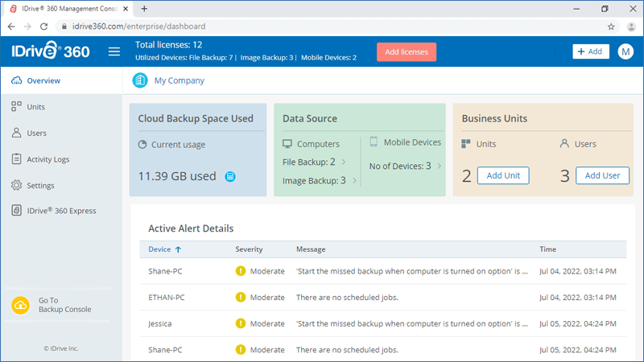Click the Add Unit button
The width and height of the screenshot is (644, 362).
click(503, 175)
